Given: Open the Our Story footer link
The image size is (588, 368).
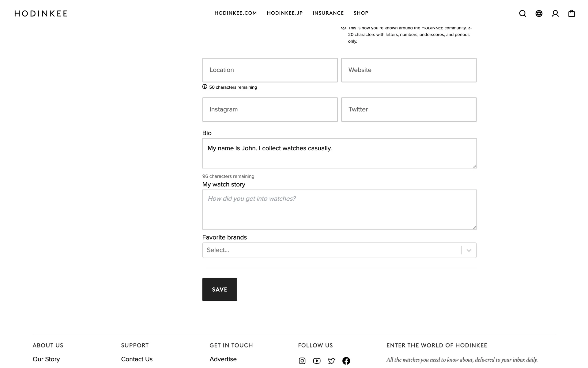Looking at the screenshot, I should pyautogui.click(x=46, y=359).
